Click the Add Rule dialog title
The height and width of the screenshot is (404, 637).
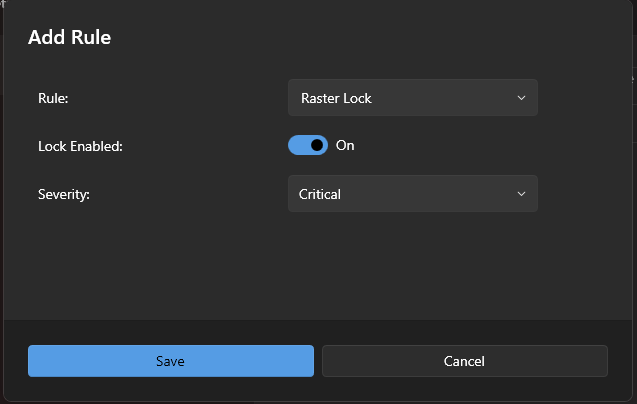pos(69,38)
